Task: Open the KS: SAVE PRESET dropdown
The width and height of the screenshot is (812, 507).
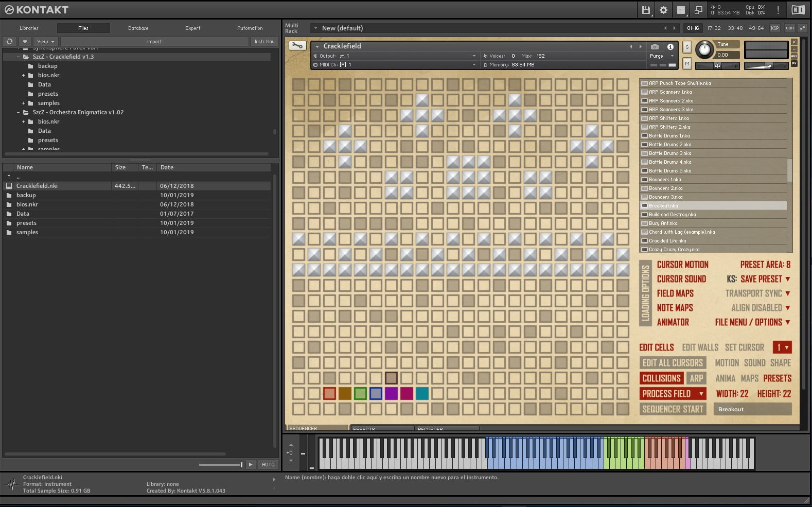Action: (758, 279)
